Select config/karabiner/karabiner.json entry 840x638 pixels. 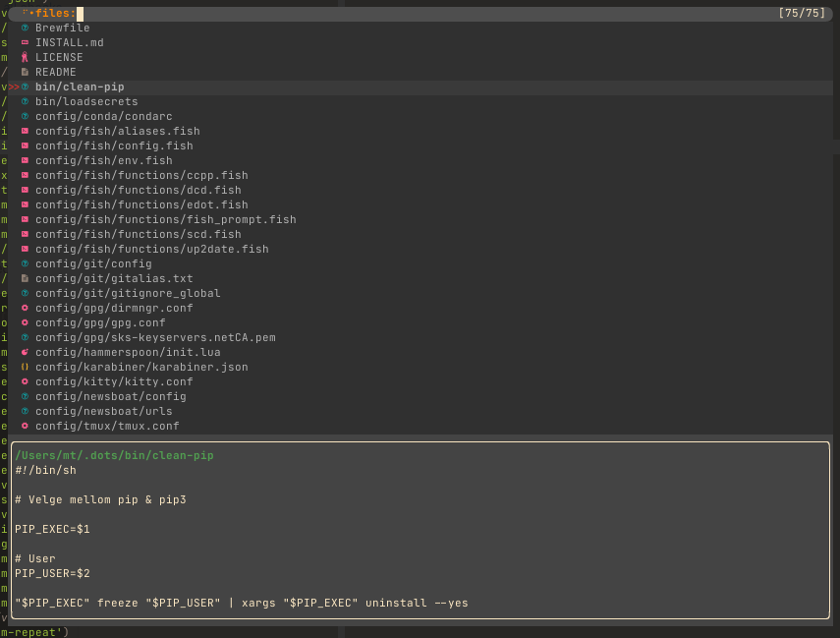(141, 367)
